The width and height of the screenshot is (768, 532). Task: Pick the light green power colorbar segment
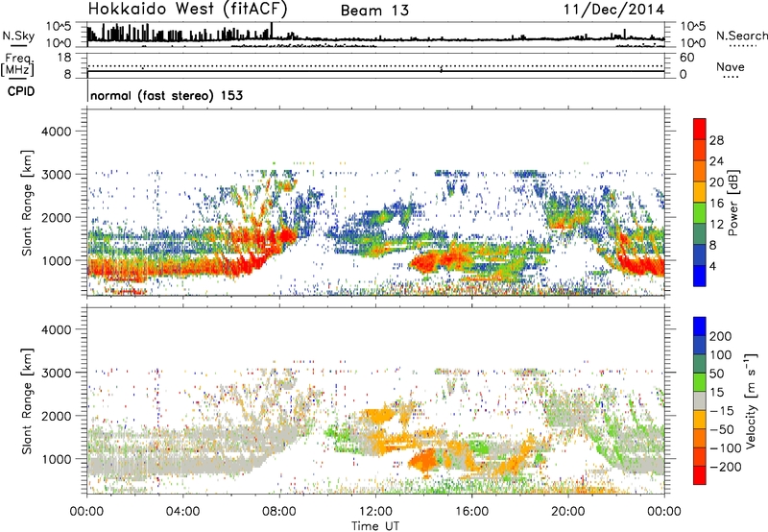pos(700,213)
